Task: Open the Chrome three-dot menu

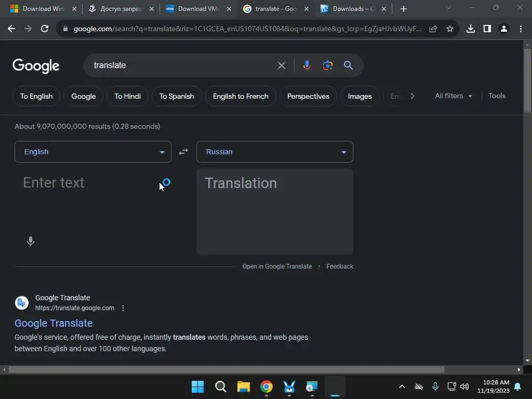Action: (521, 29)
